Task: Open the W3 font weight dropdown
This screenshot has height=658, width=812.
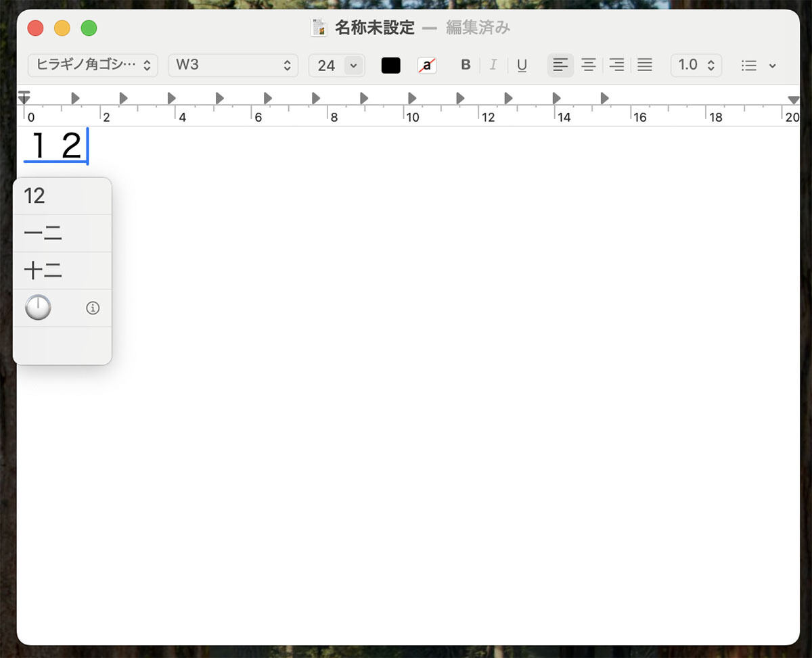Action: point(233,65)
